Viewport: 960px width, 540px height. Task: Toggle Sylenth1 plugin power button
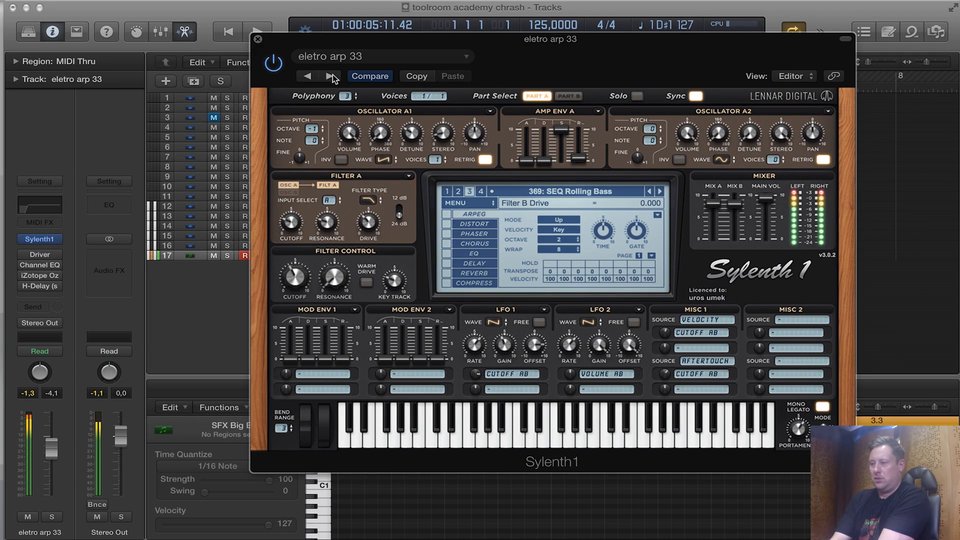[273, 63]
